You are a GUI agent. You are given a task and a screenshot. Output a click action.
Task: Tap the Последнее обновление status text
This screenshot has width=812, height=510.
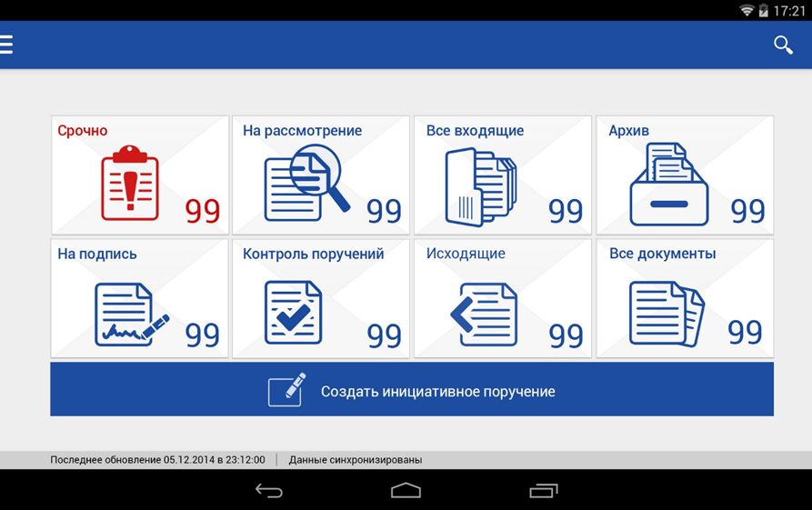157,460
